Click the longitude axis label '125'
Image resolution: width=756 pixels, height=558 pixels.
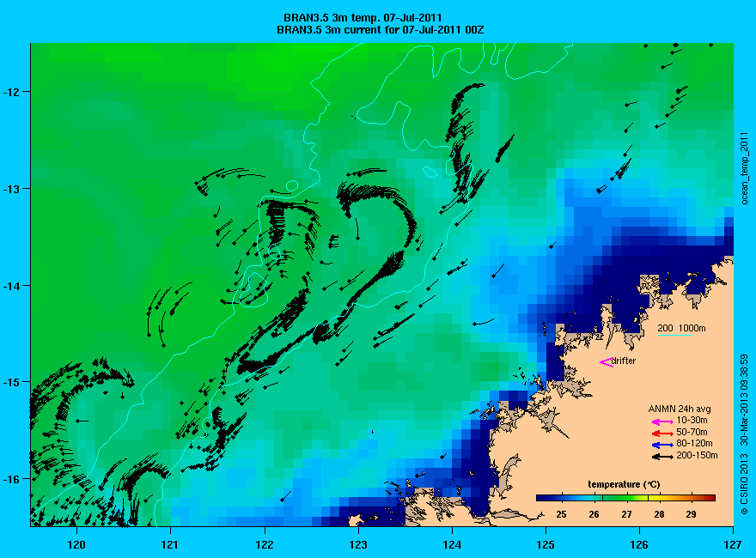pyautogui.click(x=546, y=545)
